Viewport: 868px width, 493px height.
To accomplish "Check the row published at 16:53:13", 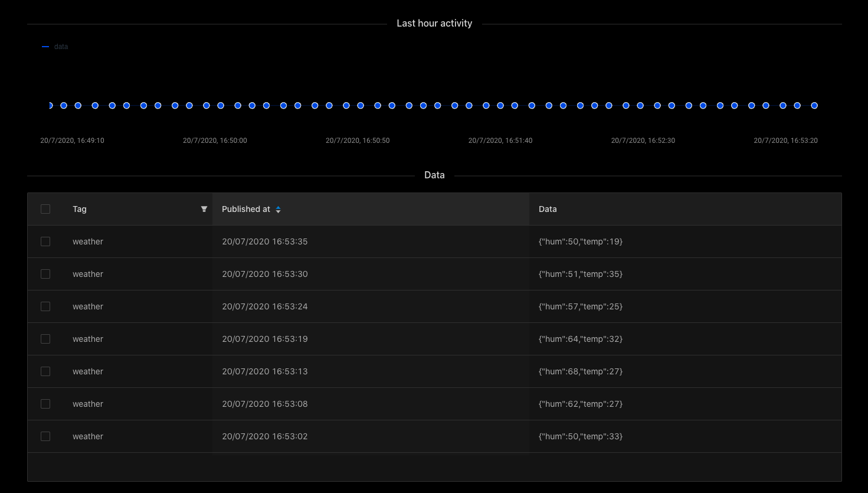I will point(45,371).
